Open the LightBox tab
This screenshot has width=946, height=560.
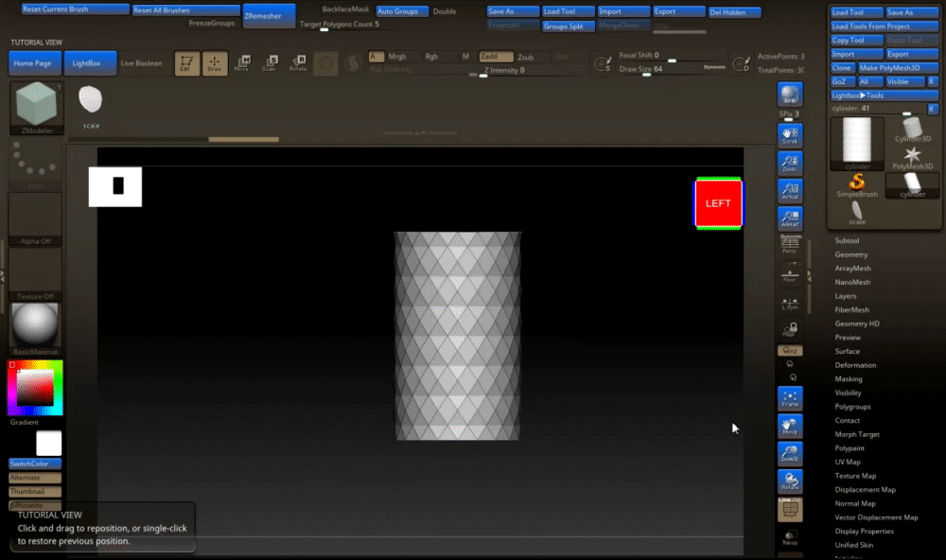coord(90,63)
